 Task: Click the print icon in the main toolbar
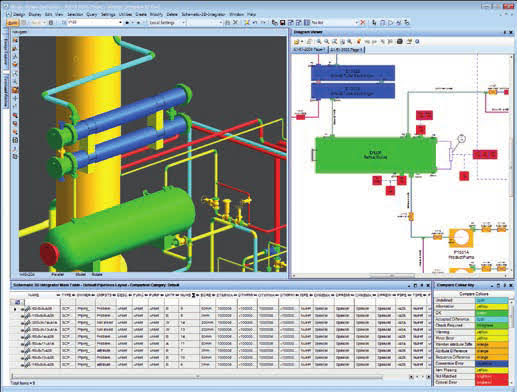click(x=228, y=22)
